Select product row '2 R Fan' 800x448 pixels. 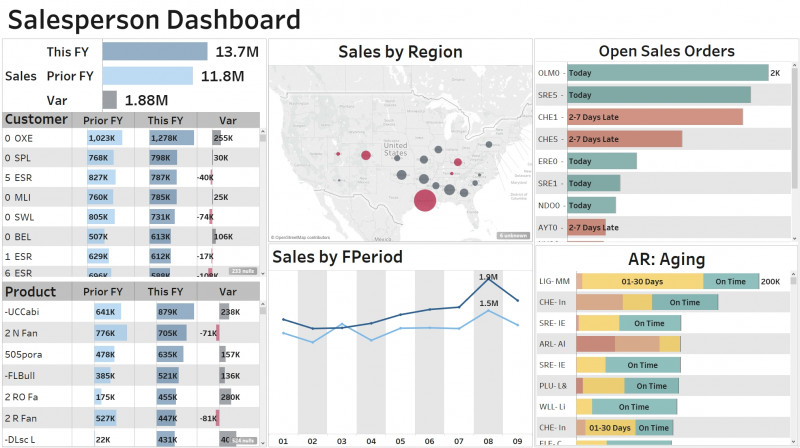pyautogui.click(x=131, y=418)
